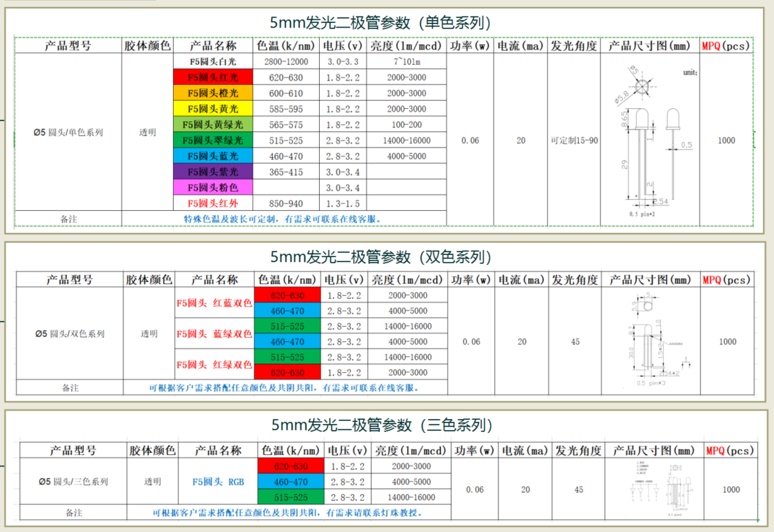Click the 备注 cell in the single-color table
Viewport: 774px width, 532px height.
(x=68, y=218)
